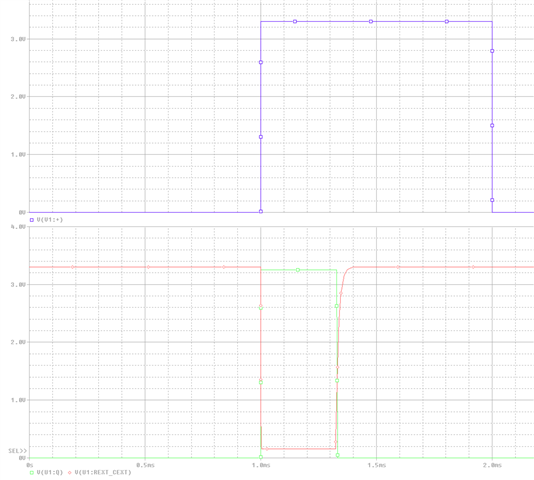Click the SEL>> plot selection indicator
Image resolution: width=534 pixels, height=480 pixels.
pos(18,451)
